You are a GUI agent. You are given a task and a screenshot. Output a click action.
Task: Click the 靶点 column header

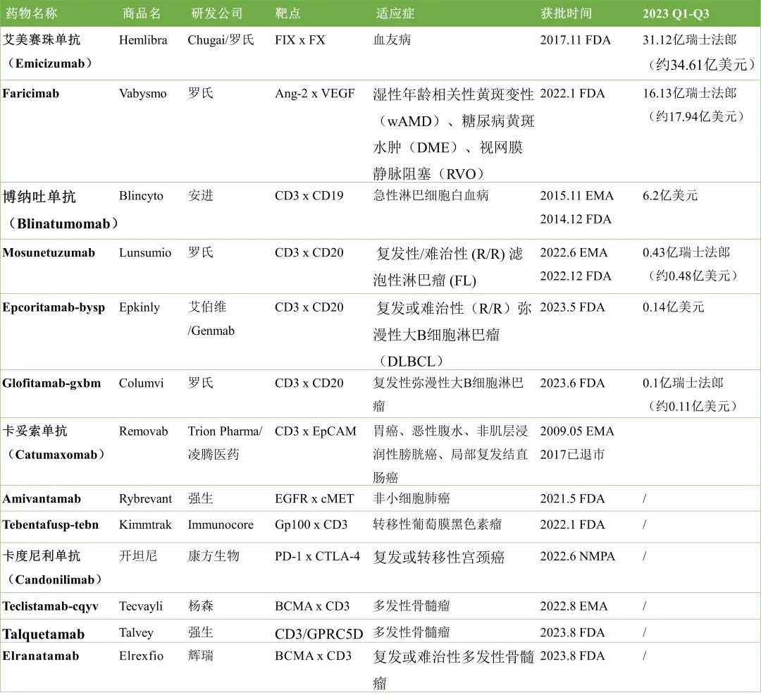(x=287, y=13)
